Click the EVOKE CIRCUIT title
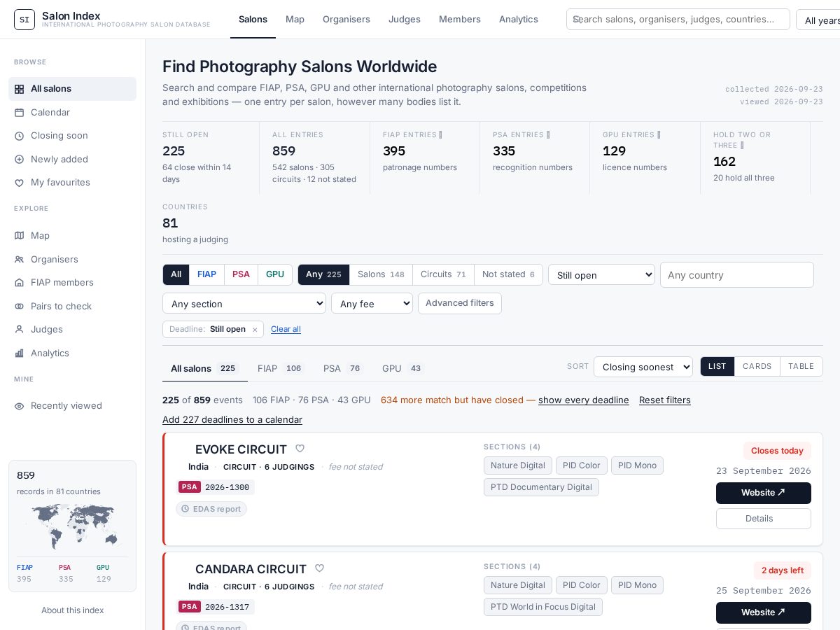This screenshot has width=840, height=630. [x=241, y=449]
